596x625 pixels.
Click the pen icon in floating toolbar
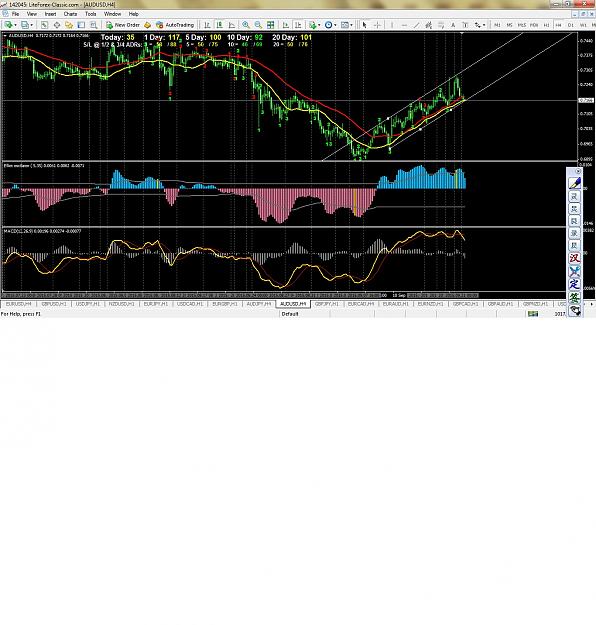coord(574,183)
